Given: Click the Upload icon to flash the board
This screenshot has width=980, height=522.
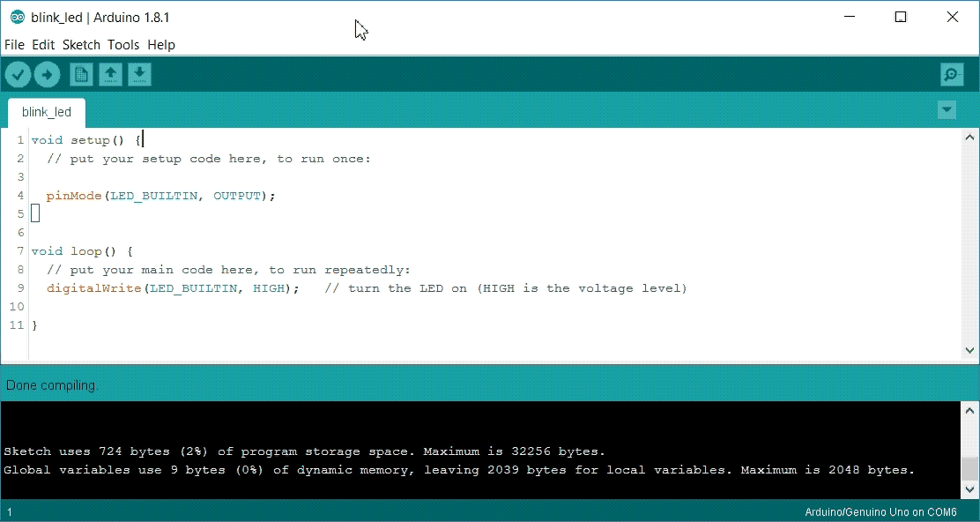Looking at the screenshot, I should (47, 74).
